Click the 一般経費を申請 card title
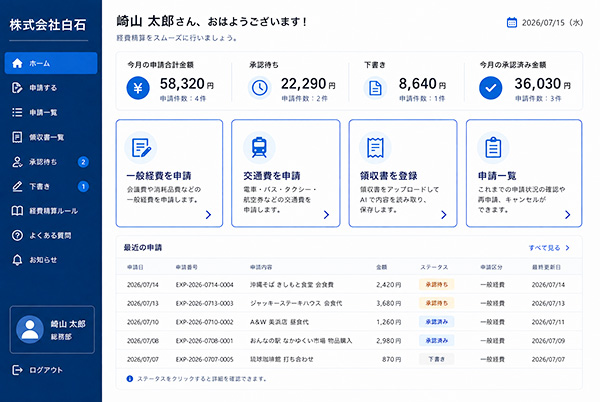Viewport: 600px width, 402px height. [159, 176]
